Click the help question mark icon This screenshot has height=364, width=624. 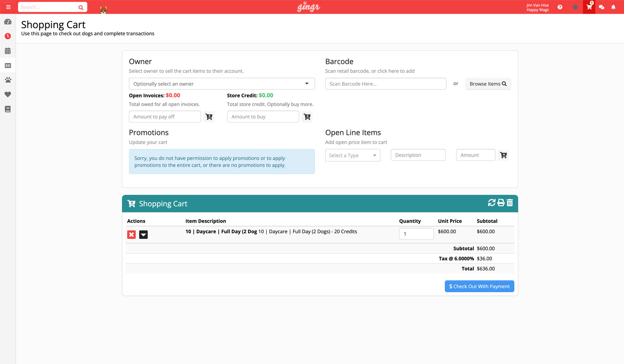(x=560, y=7)
